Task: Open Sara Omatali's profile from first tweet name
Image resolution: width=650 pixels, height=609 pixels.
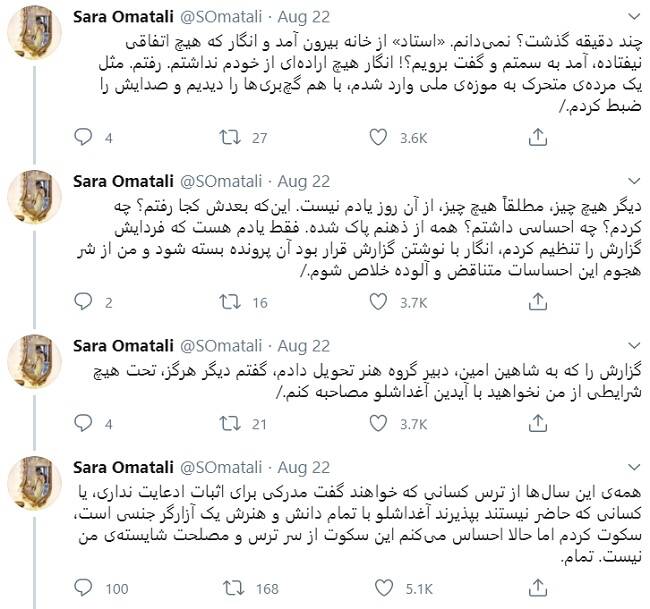Action: pos(122,17)
